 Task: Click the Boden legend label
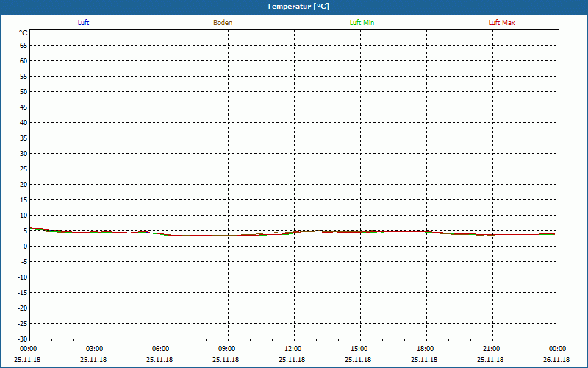[223, 23]
